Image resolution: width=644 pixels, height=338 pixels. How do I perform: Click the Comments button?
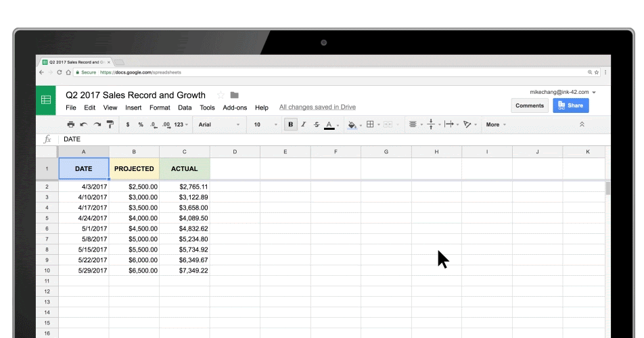pyautogui.click(x=530, y=105)
